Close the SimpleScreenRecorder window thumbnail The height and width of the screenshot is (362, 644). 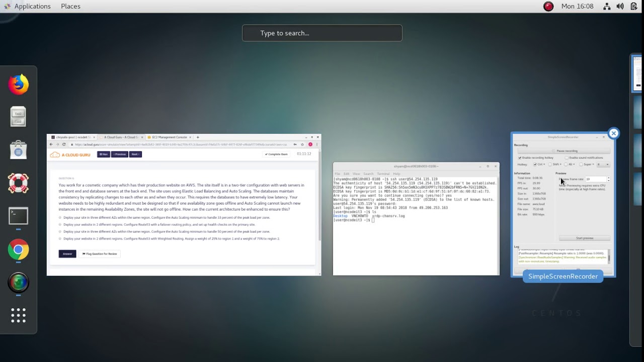(613, 133)
